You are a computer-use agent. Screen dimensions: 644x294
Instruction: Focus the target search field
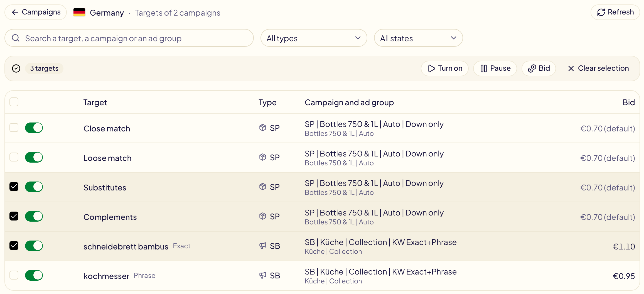[129, 38]
